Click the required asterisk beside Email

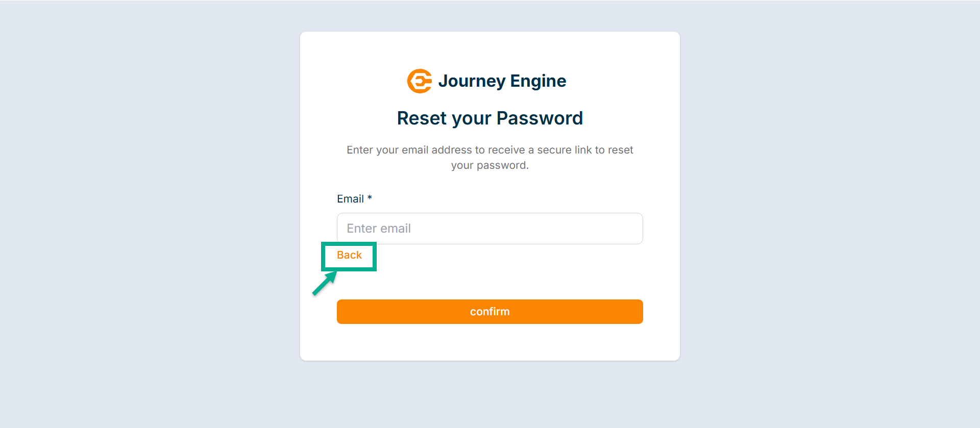coord(370,198)
